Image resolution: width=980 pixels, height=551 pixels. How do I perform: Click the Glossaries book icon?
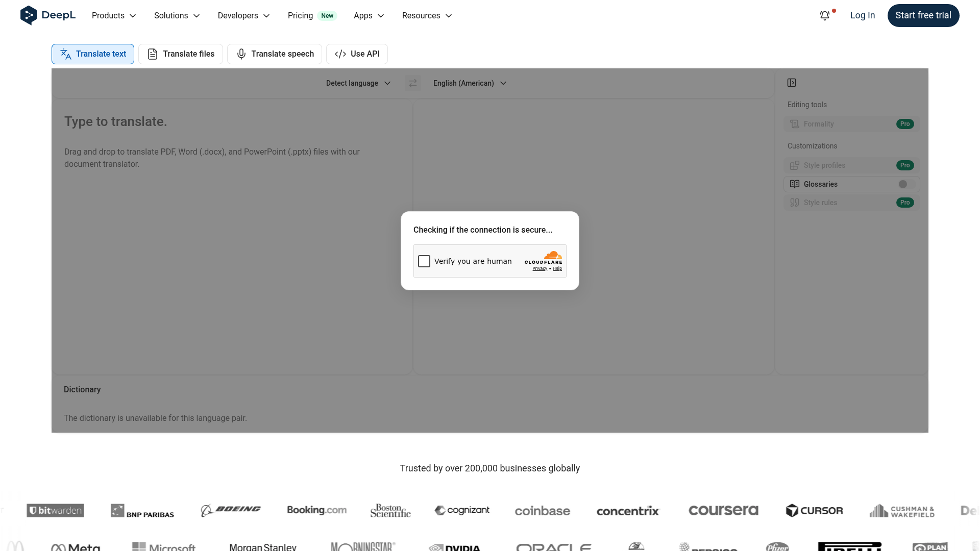(795, 184)
